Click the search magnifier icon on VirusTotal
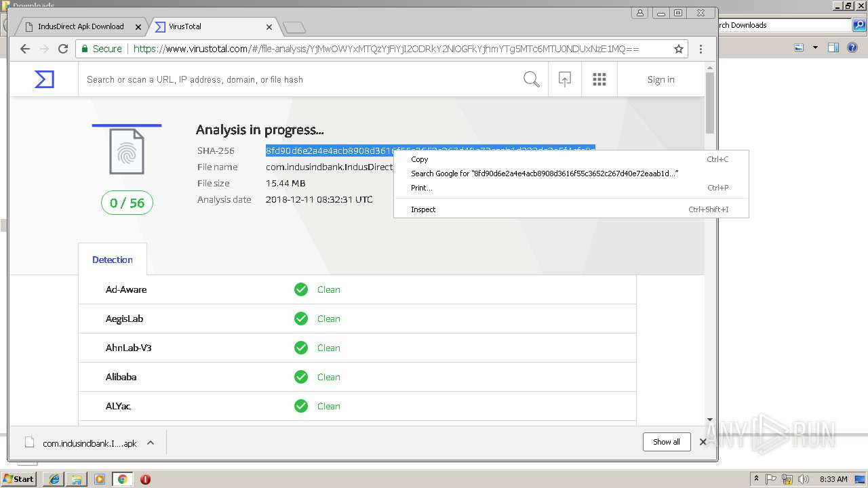The width and height of the screenshot is (868, 488). pyautogui.click(x=532, y=79)
